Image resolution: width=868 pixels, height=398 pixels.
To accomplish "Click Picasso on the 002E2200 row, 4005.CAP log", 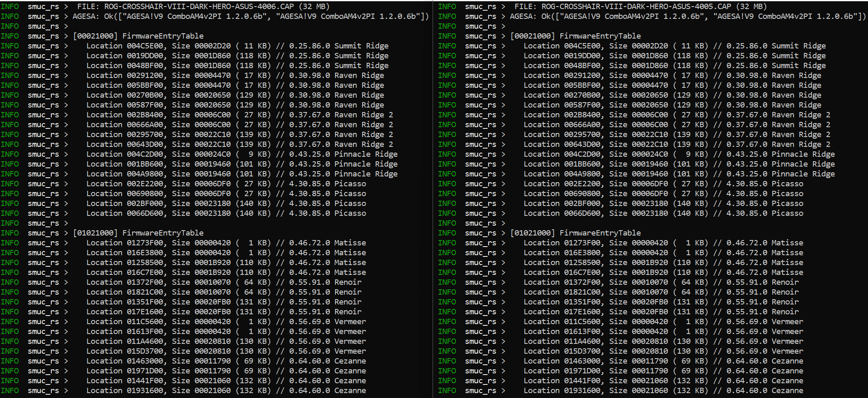I will (x=788, y=184).
